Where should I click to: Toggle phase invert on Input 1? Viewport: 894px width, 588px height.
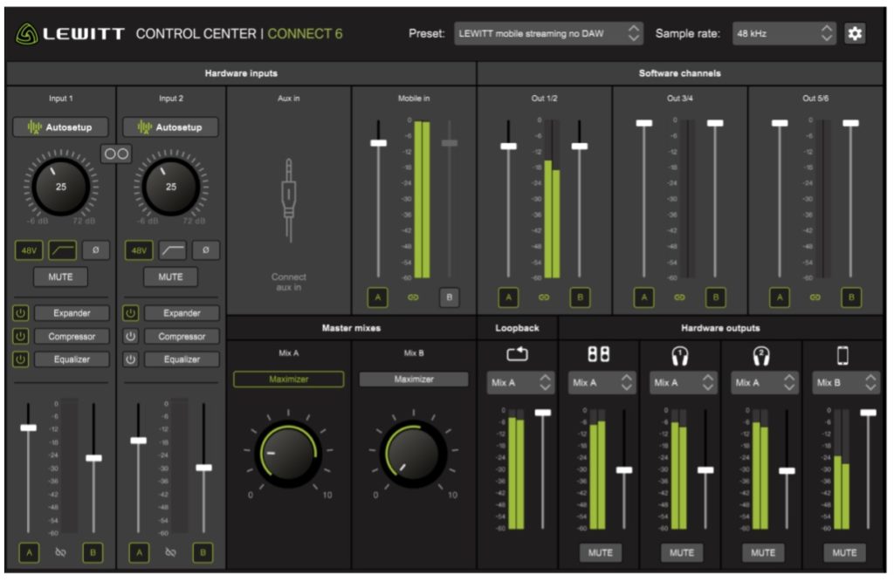(96, 250)
